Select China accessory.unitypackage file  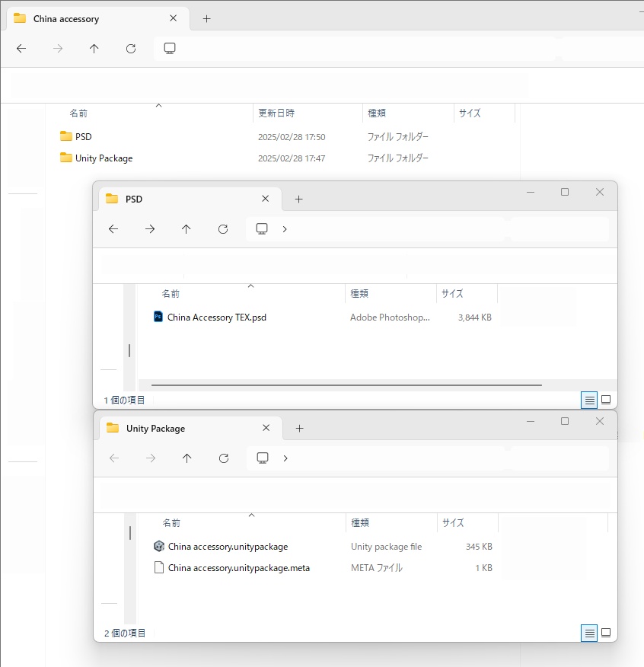click(228, 547)
